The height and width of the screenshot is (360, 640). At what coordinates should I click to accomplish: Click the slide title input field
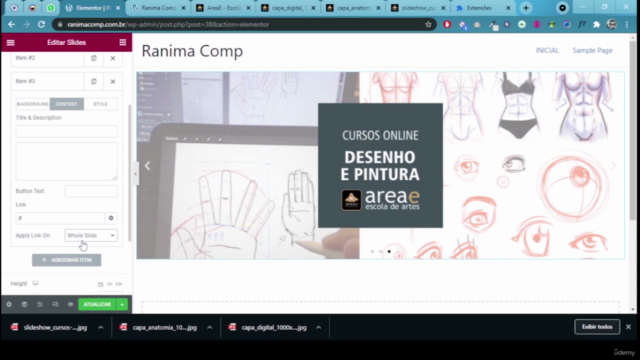coord(67,131)
